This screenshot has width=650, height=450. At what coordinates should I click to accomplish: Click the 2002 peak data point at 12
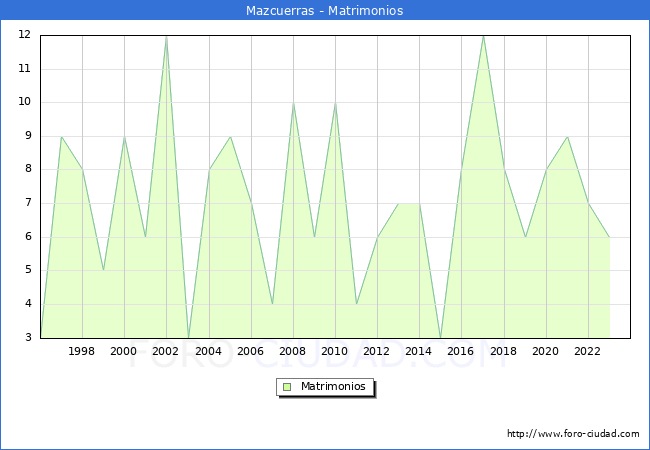[166, 36]
